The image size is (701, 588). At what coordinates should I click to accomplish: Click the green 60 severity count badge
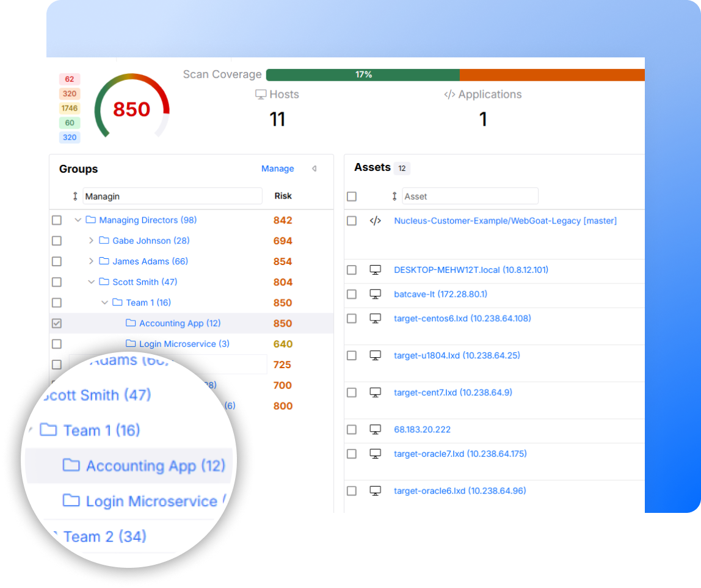point(69,123)
